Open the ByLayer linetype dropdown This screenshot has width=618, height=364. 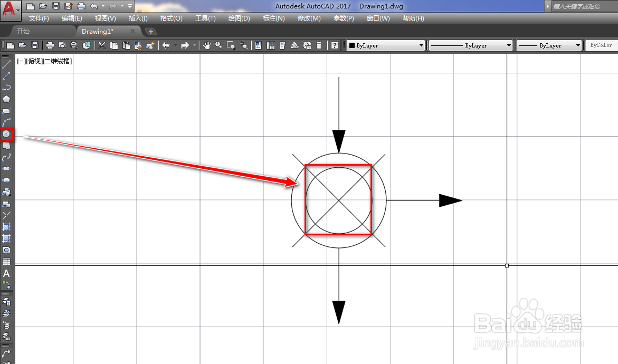click(x=471, y=45)
